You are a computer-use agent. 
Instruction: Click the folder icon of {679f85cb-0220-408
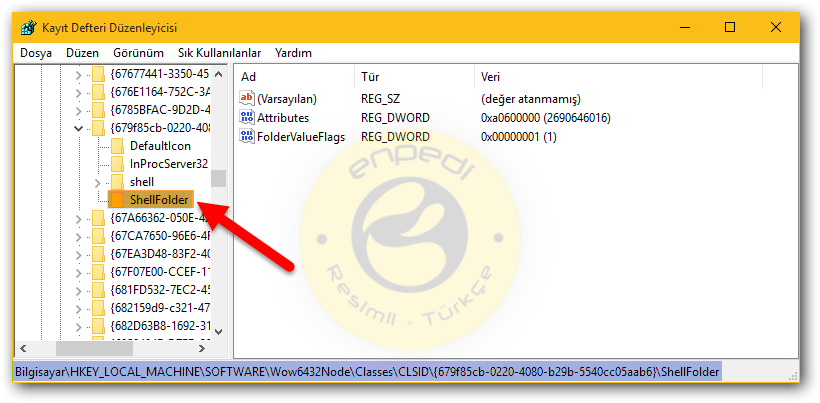[x=98, y=128]
